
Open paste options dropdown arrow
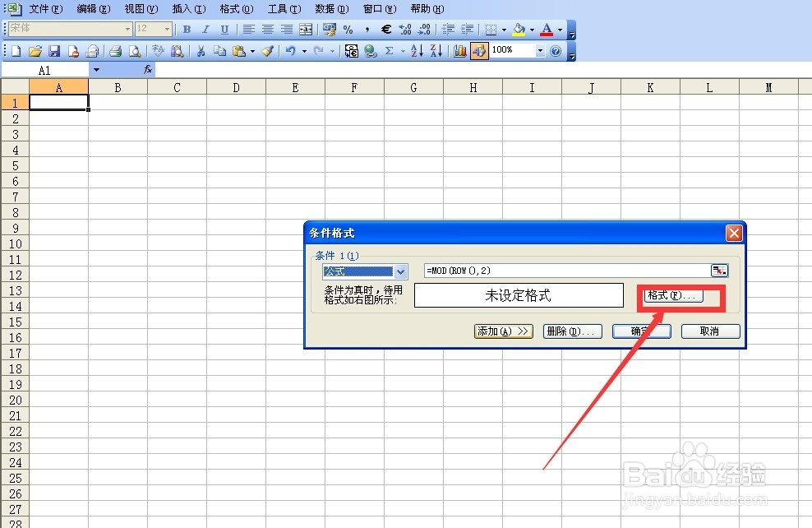[x=252, y=51]
